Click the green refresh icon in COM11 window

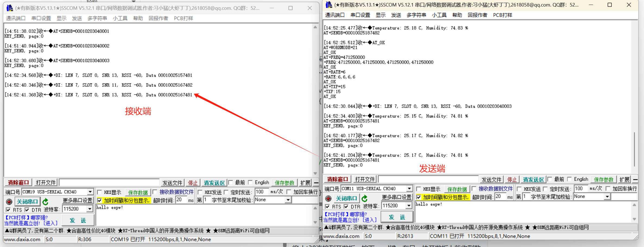pyautogui.click(x=364, y=198)
